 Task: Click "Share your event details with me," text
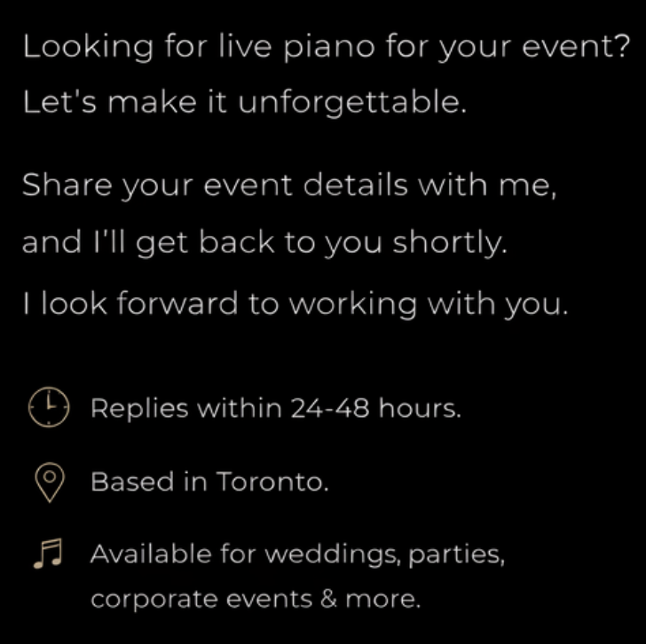pyautogui.click(x=289, y=186)
